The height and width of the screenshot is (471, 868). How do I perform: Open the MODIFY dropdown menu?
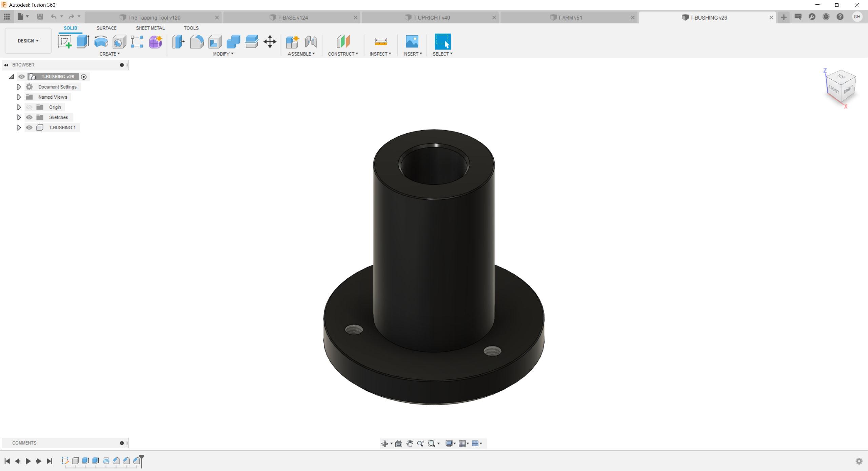coord(223,54)
